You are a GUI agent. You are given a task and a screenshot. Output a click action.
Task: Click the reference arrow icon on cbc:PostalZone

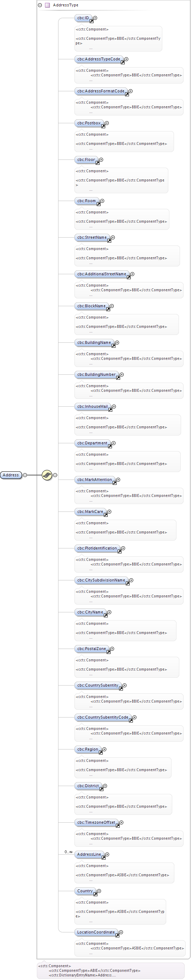108,652
